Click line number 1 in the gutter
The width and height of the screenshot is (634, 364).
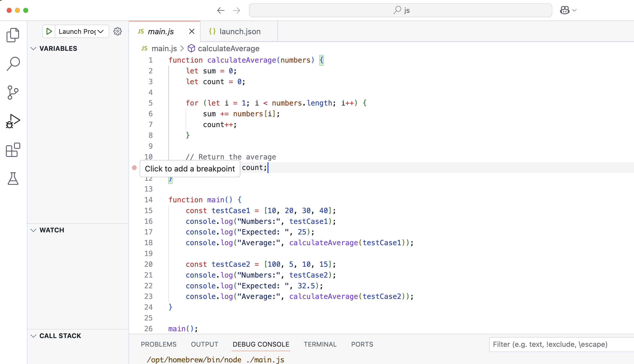pos(151,60)
